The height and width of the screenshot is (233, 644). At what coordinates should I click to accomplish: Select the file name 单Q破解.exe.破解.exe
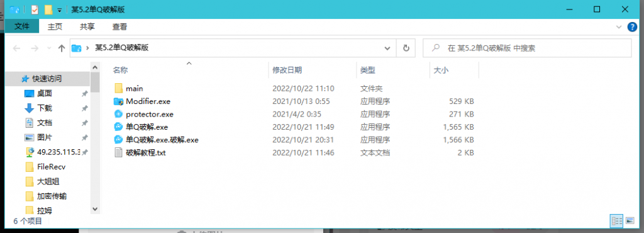162,140
